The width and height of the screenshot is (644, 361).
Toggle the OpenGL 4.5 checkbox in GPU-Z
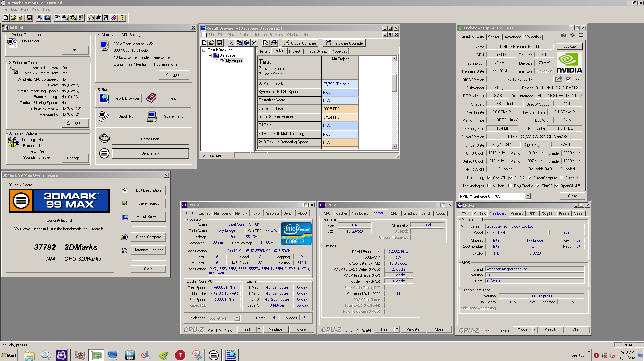pyautogui.click(x=556, y=186)
